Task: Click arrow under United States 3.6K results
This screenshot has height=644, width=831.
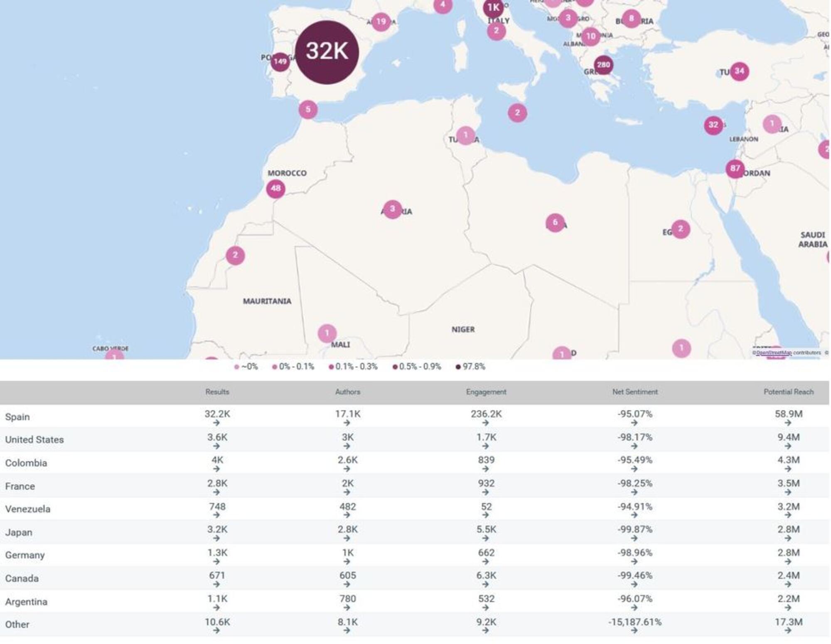Action: pyautogui.click(x=216, y=446)
